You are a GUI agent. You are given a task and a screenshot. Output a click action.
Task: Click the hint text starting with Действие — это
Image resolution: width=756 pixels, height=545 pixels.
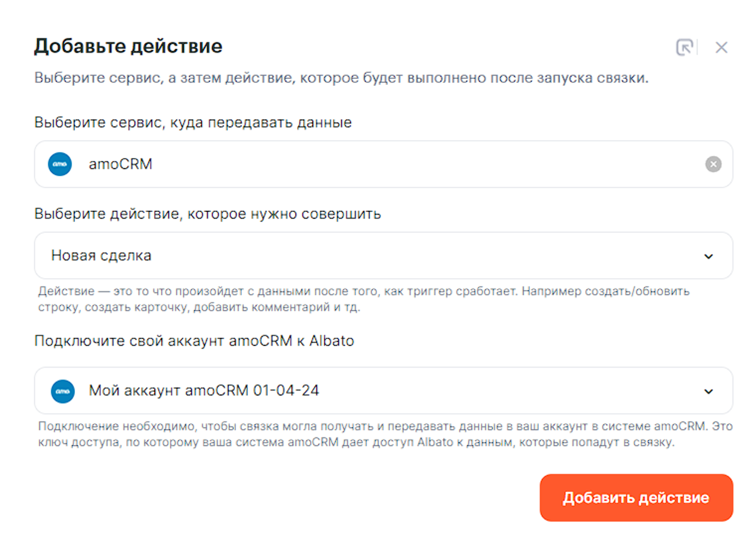point(364,299)
